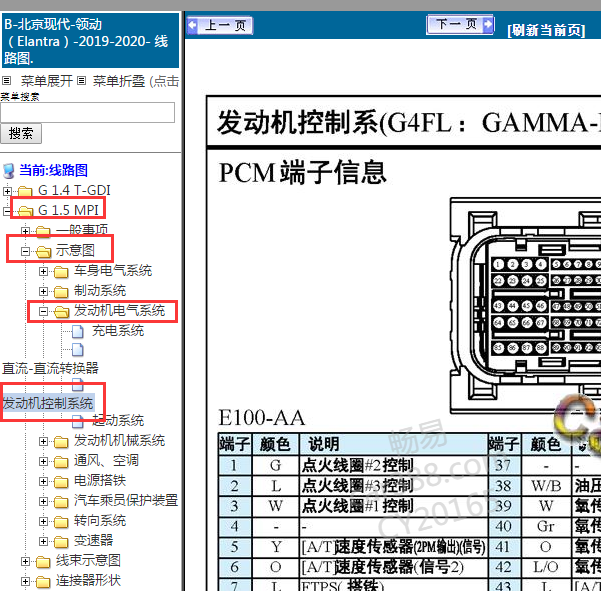Open the 车身电气系统 folder label
Viewport: 601px width, 591px height.
[x=113, y=271]
